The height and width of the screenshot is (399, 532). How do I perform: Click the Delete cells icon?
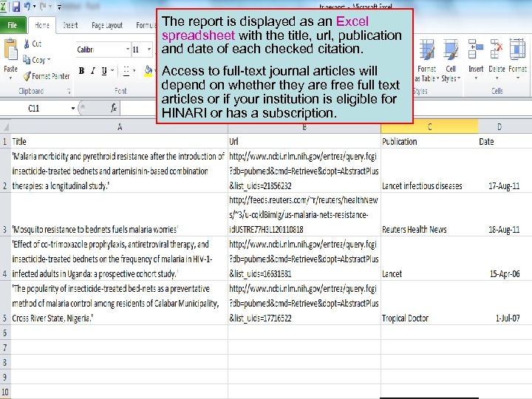coord(497,49)
